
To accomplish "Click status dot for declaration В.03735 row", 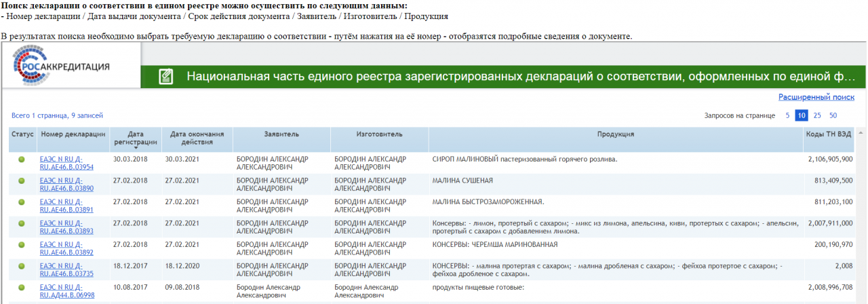I will coord(22,265).
